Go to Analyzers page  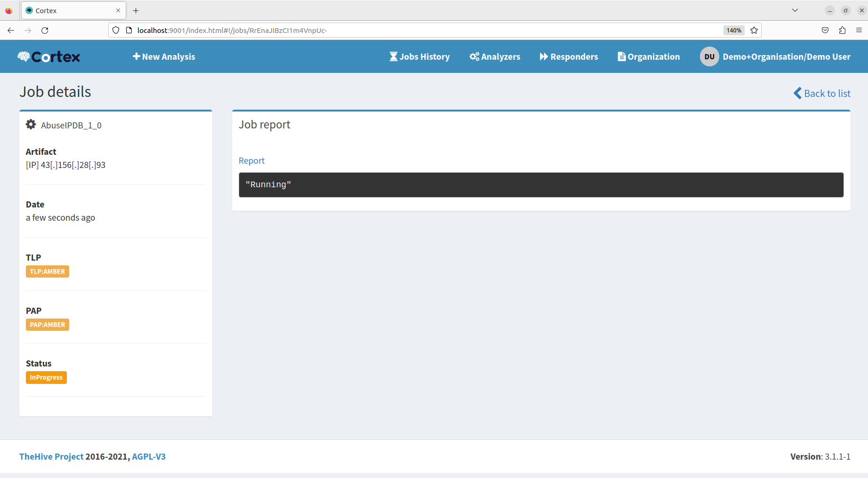(x=495, y=56)
